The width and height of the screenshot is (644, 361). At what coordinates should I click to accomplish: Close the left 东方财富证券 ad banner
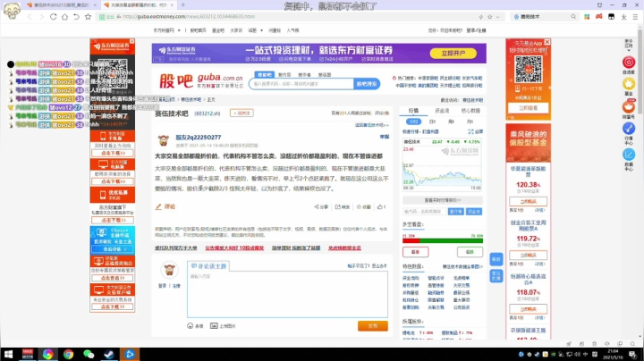click(131, 41)
